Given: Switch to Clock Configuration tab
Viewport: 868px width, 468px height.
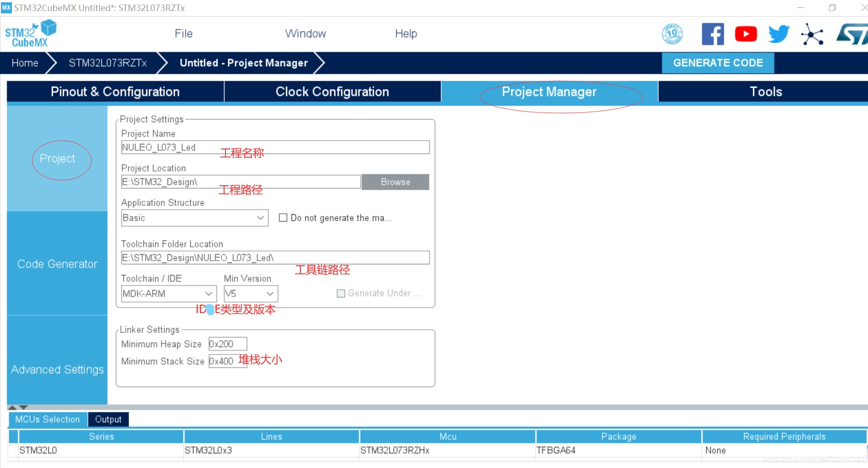Looking at the screenshot, I should coord(333,91).
